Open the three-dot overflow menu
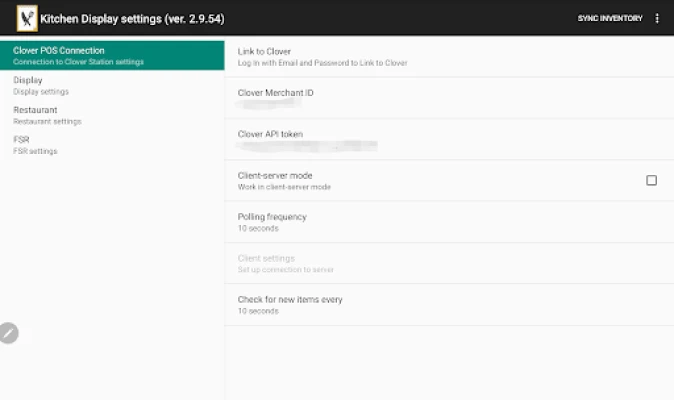 [x=657, y=18]
